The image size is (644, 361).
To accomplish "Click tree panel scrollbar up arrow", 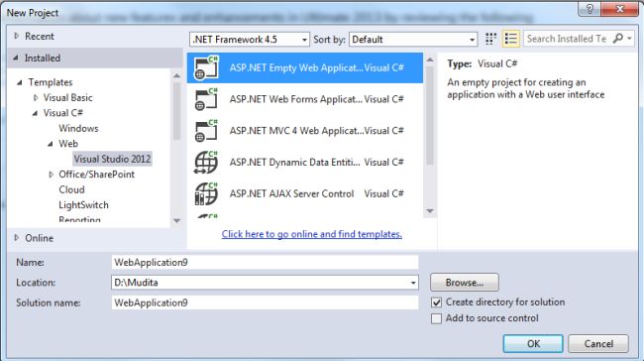I will point(176,76).
